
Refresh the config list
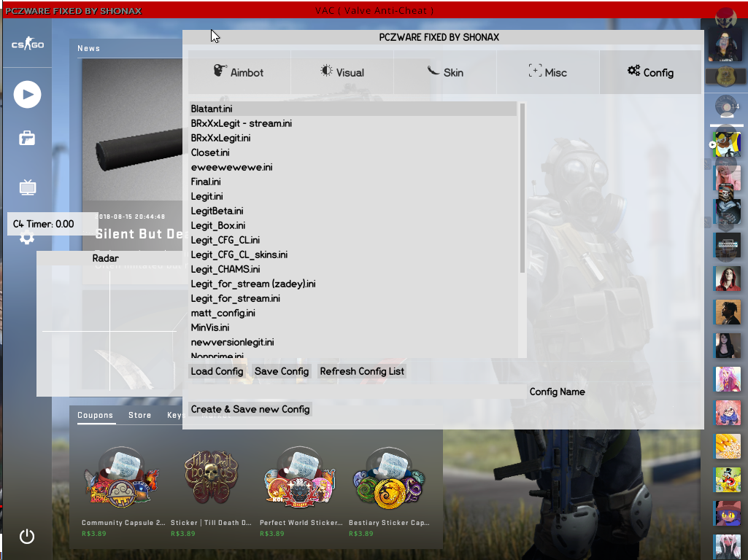362,371
